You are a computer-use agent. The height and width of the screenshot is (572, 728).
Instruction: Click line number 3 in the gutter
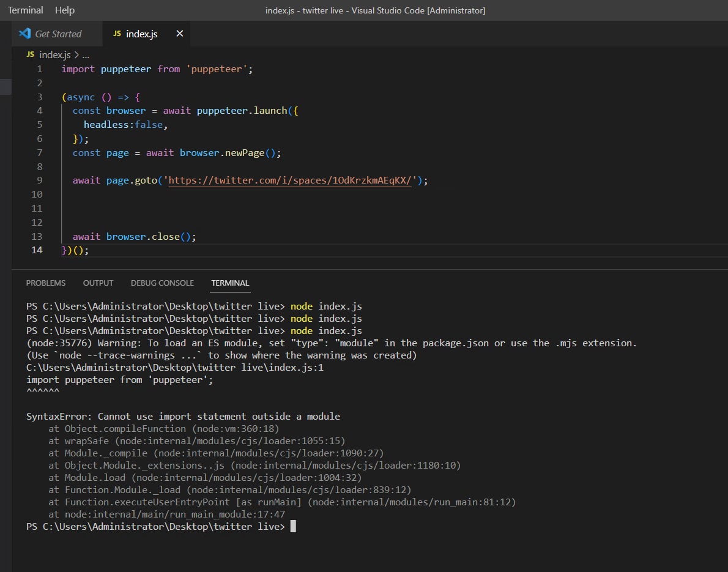[x=40, y=97]
